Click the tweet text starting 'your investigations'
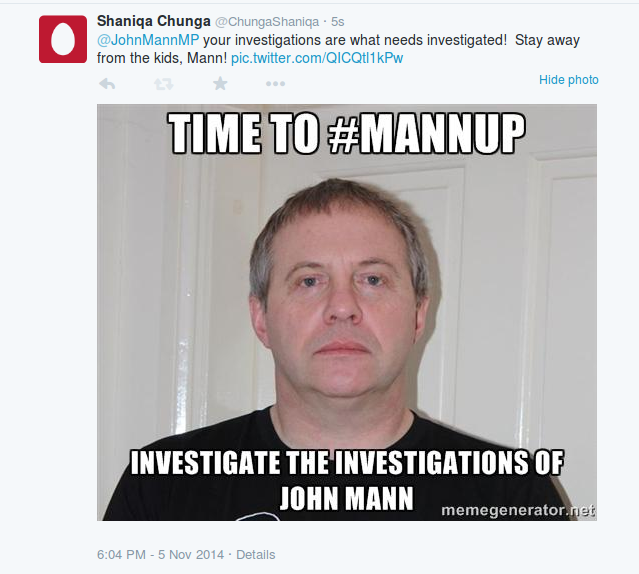639x574 pixels. tap(338, 49)
